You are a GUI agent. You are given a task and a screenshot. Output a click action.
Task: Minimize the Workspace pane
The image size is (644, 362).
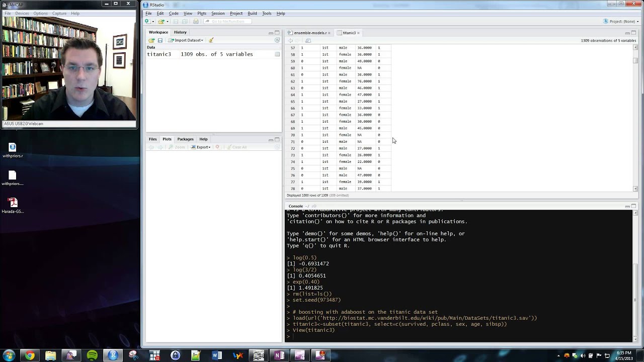[x=271, y=33]
